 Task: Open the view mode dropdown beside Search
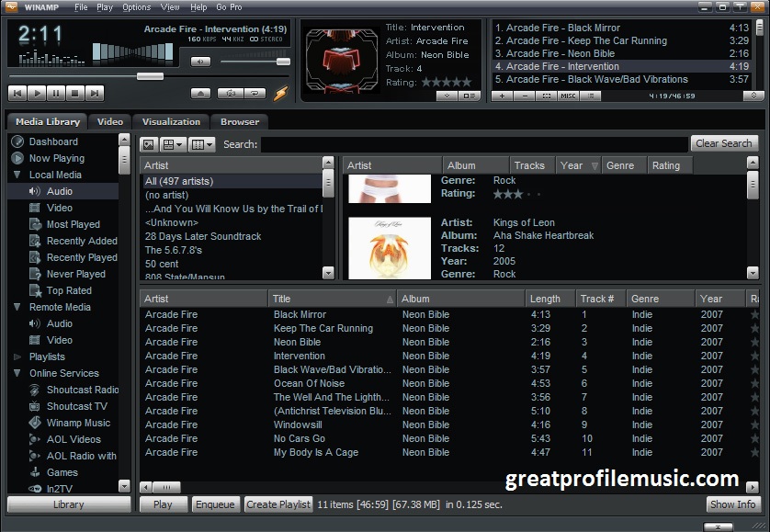173,144
